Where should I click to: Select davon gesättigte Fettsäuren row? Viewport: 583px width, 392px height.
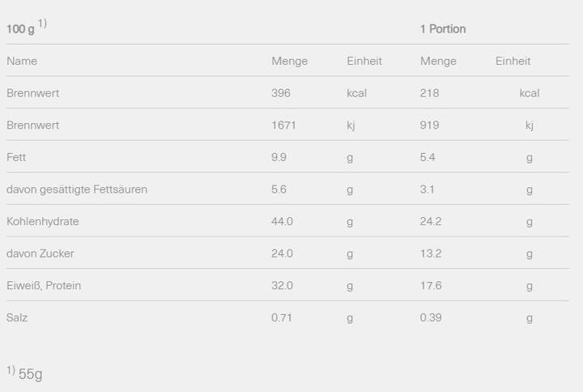pyautogui.click(x=77, y=190)
